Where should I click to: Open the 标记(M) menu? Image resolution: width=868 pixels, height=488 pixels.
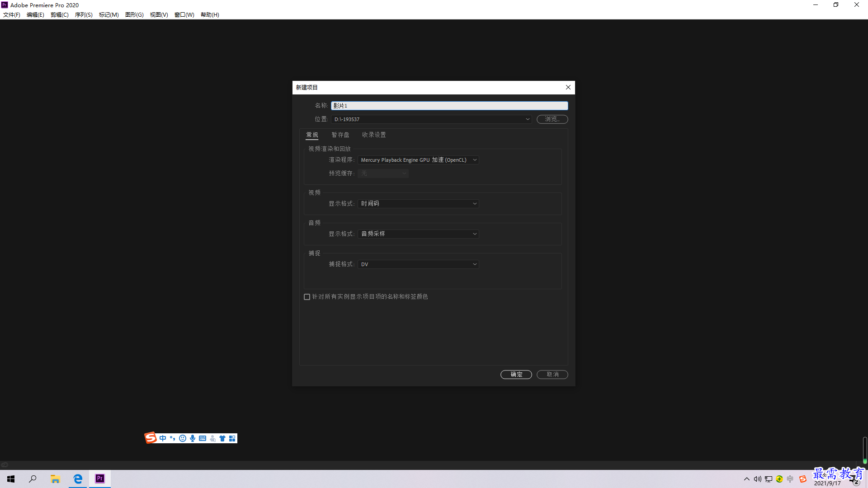coord(109,15)
